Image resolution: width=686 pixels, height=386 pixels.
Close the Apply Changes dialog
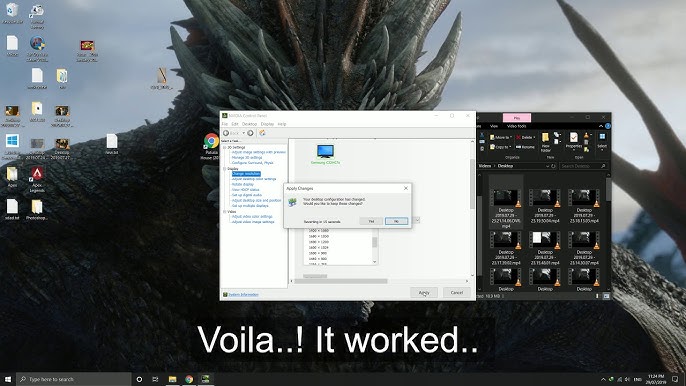coord(406,188)
